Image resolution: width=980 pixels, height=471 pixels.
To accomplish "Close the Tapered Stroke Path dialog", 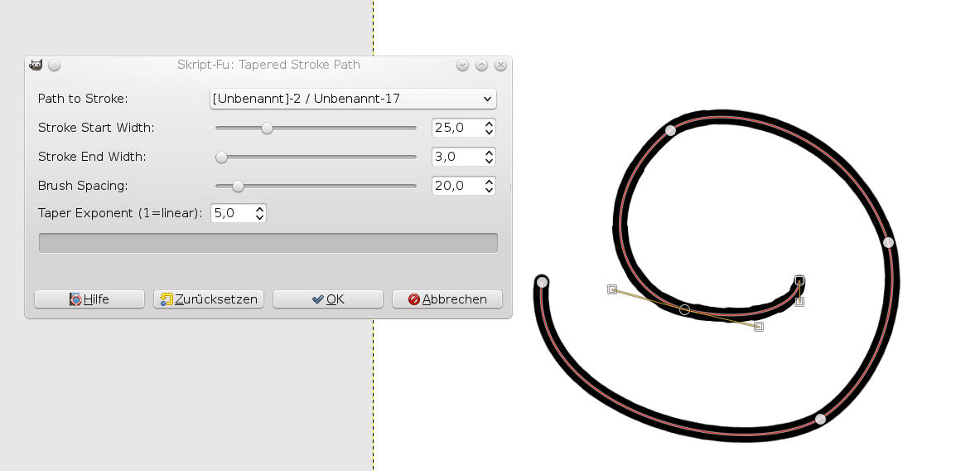I will click(x=500, y=65).
